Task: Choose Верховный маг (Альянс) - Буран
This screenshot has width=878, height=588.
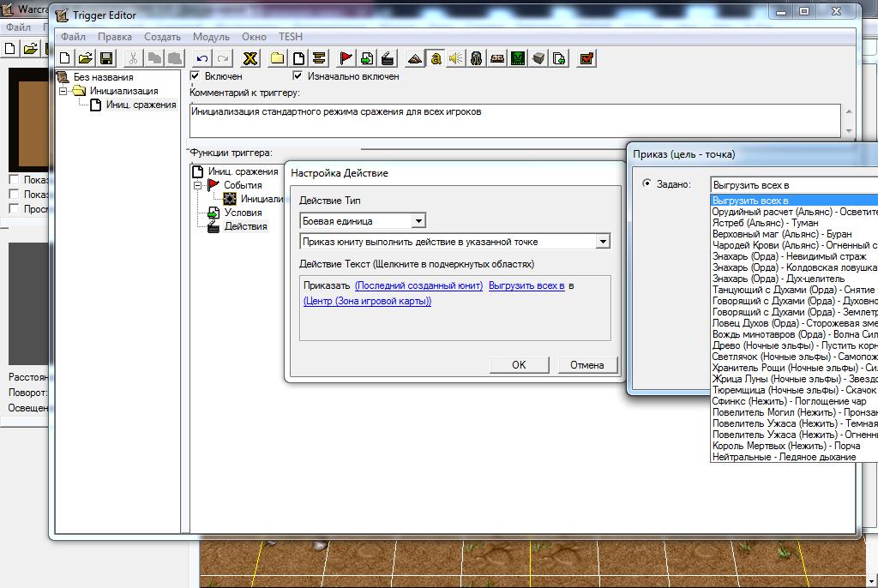Action: pos(795,234)
